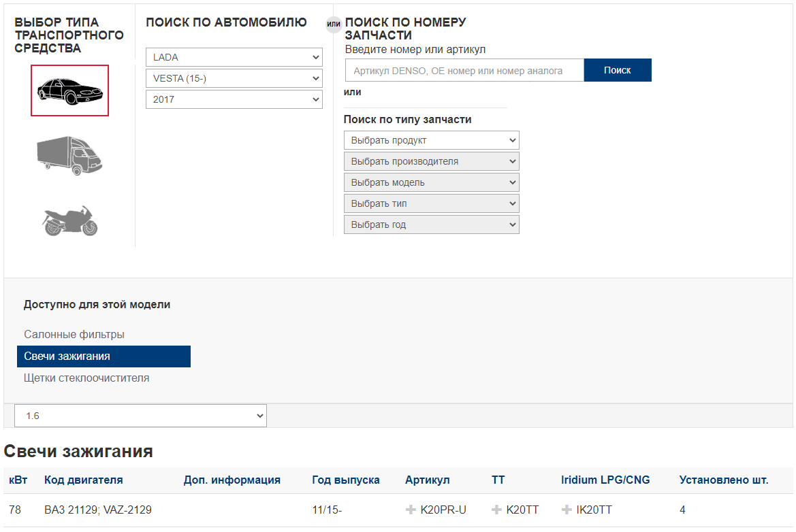Click the '11/15-' production year cell
Image resolution: width=796 pixels, height=532 pixels.
click(327, 510)
